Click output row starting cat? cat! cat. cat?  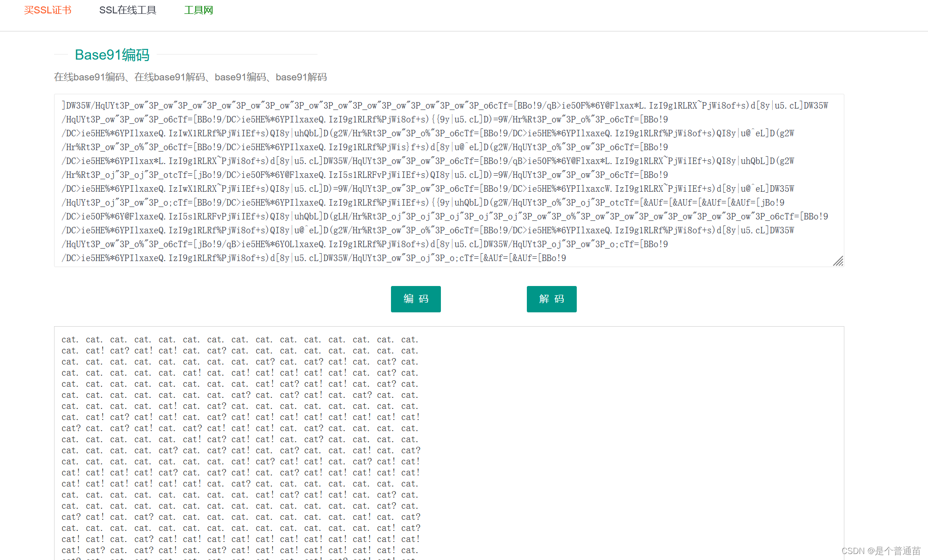pyautogui.click(x=239, y=517)
